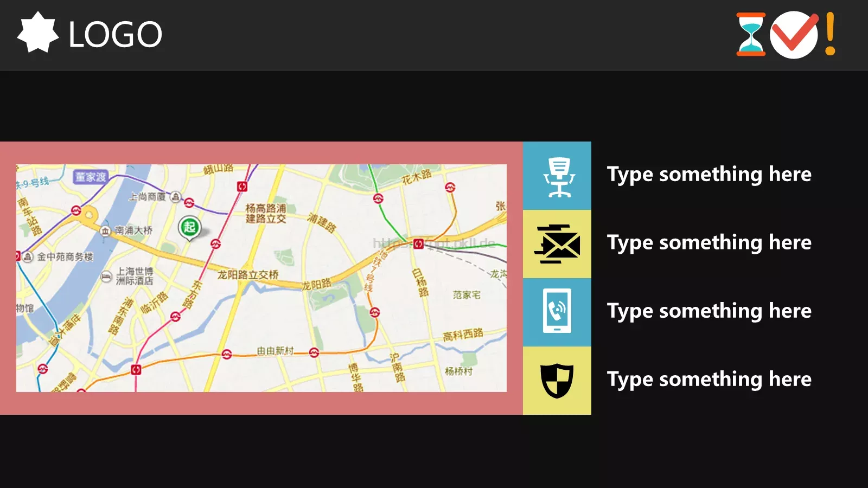The height and width of the screenshot is (488, 868).
Task: Click the star-shaped logo icon
Action: pyautogui.click(x=37, y=33)
